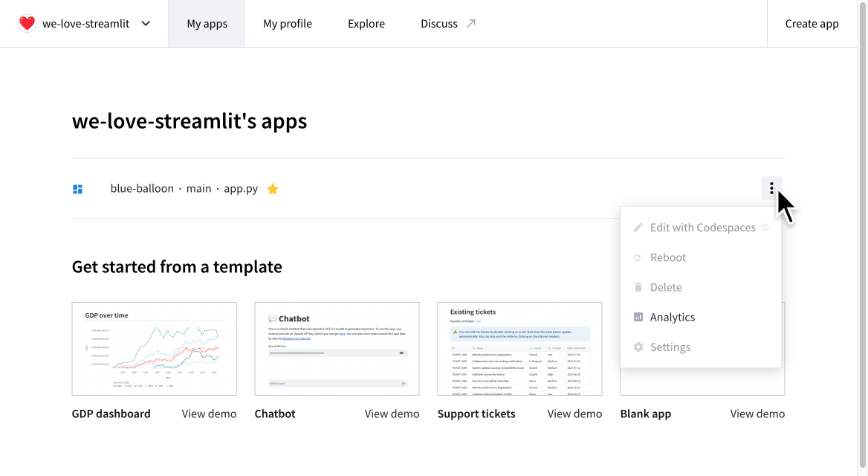Open the GDP dashboard View demo link
The height and width of the screenshot is (476, 868).
(209, 413)
